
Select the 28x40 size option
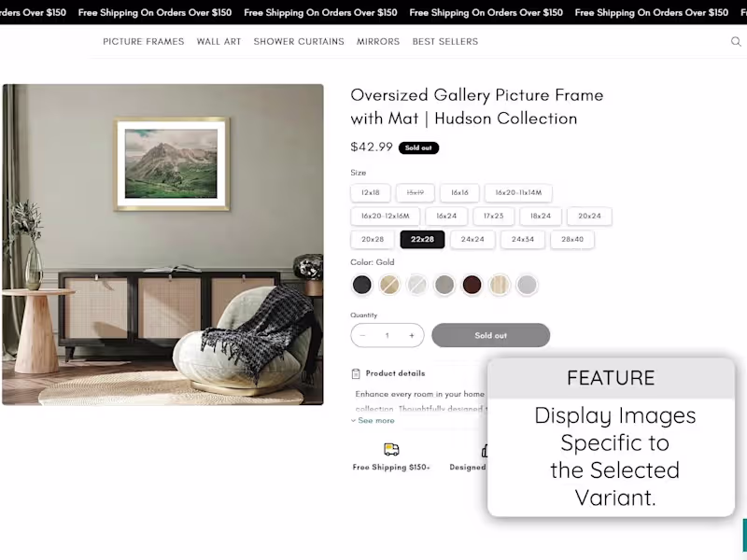(572, 239)
